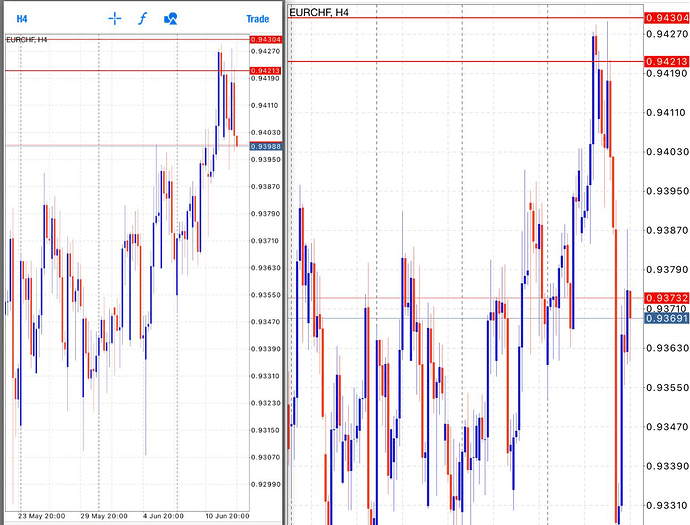Click the 4 Jun 20:00 date label

[x=163, y=516]
